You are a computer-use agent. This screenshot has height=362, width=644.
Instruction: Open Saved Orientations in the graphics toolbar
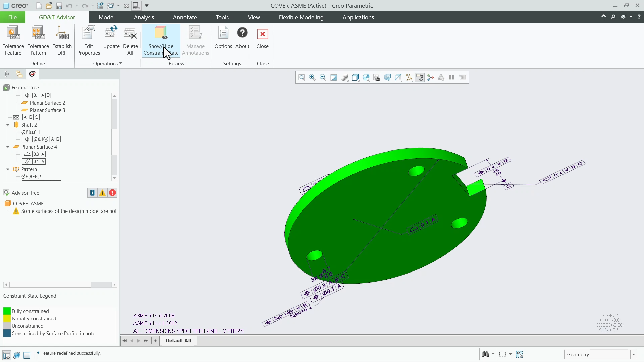pyautogui.click(x=366, y=78)
